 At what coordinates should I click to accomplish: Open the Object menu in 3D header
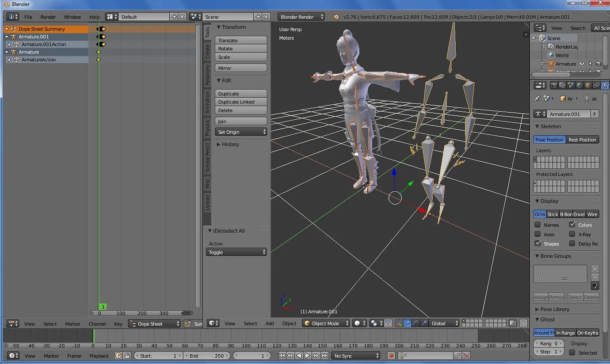pyautogui.click(x=289, y=323)
